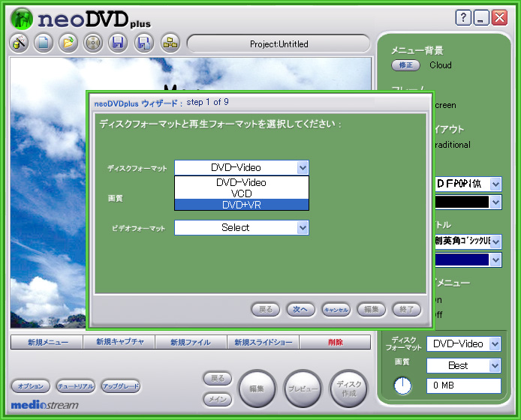Click the round disk-space gauge icon
The width and height of the screenshot is (521, 420).
(x=402, y=385)
